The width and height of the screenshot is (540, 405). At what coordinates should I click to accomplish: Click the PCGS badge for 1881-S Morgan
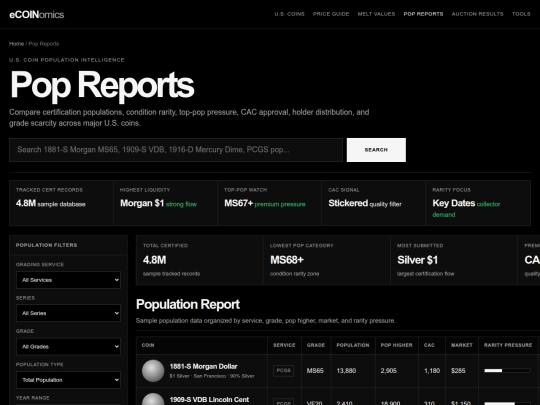pos(283,371)
